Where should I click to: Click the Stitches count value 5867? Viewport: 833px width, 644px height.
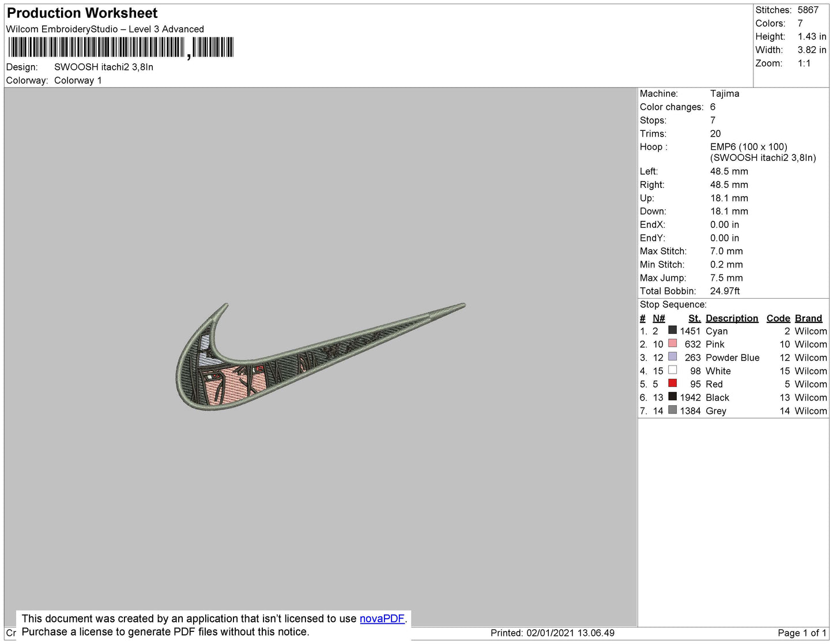point(808,10)
